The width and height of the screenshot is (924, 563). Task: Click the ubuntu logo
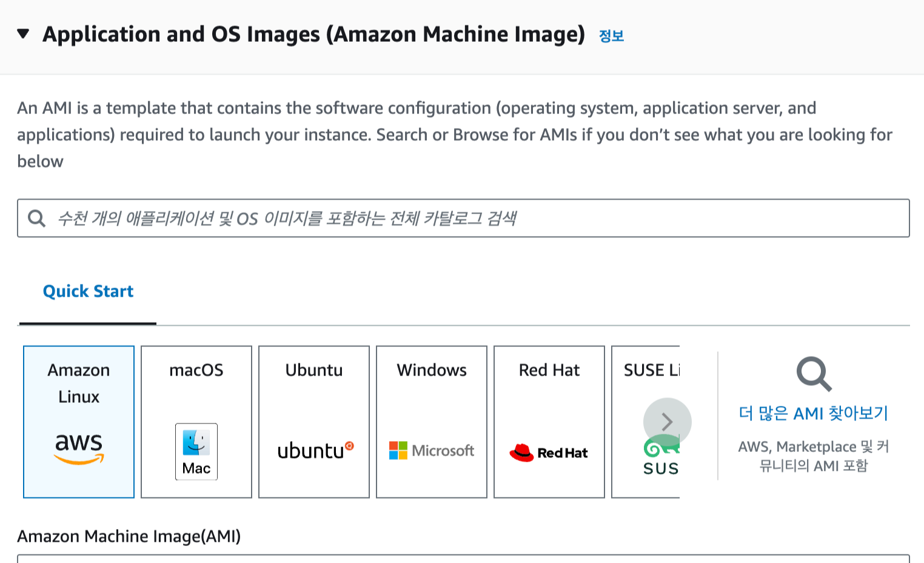[x=315, y=450]
